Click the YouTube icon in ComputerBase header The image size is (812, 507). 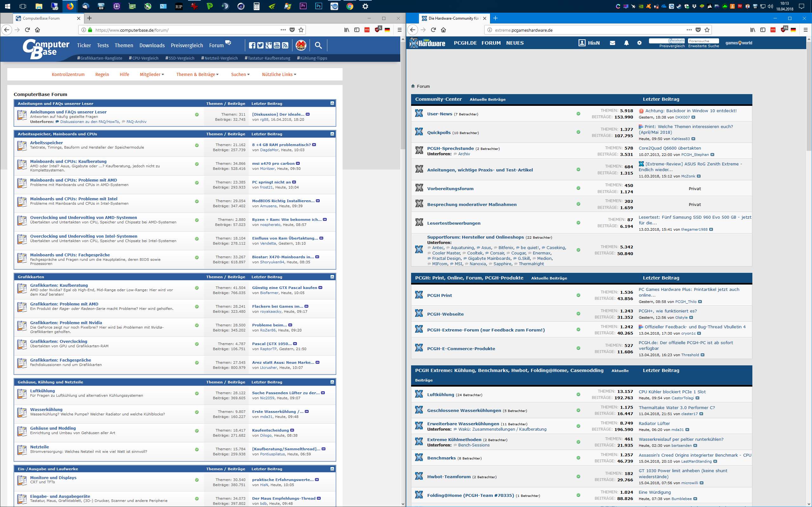(x=277, y=45)
